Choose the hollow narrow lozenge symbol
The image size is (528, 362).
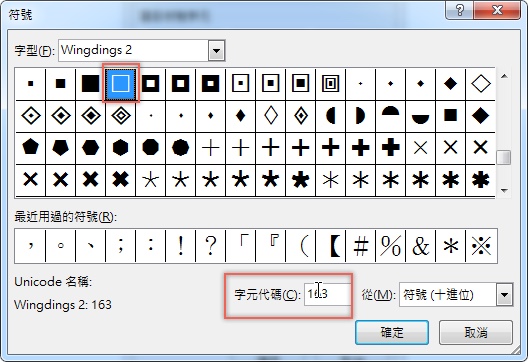click(x=270, y=116)
